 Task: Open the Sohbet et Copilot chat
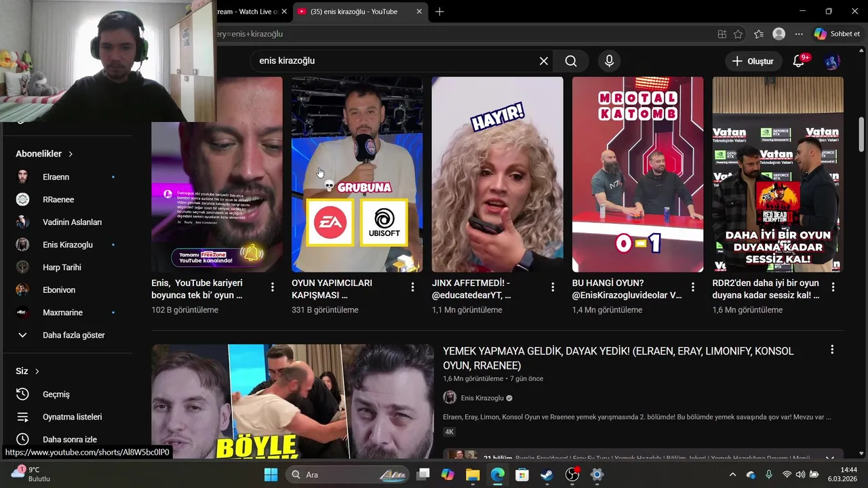(x=837, y=34)
